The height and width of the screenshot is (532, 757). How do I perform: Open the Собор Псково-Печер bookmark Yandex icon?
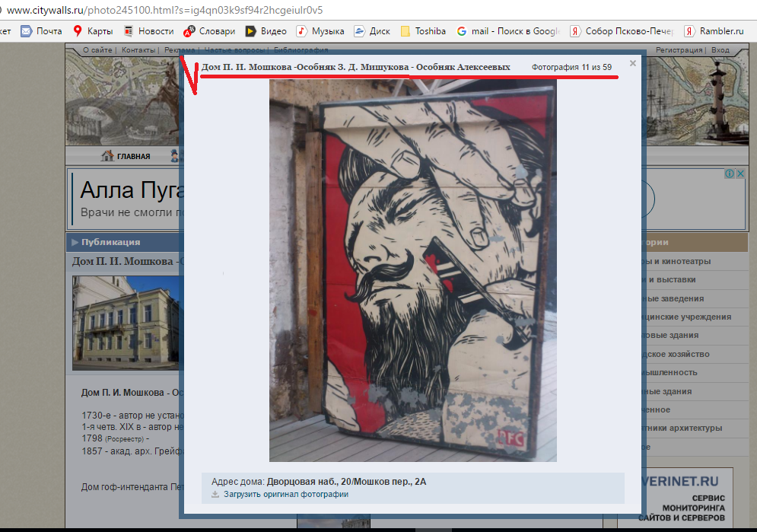(575, 31)
